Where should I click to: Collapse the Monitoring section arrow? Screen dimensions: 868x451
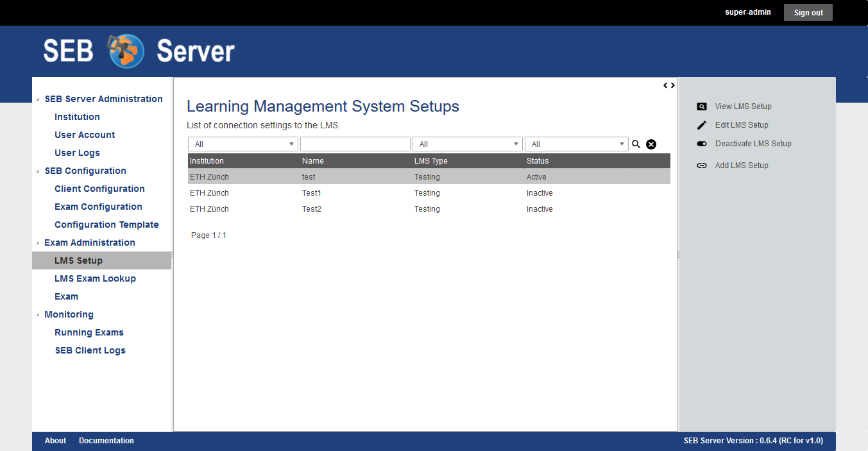pyautogui.click(x=38, y=315)
